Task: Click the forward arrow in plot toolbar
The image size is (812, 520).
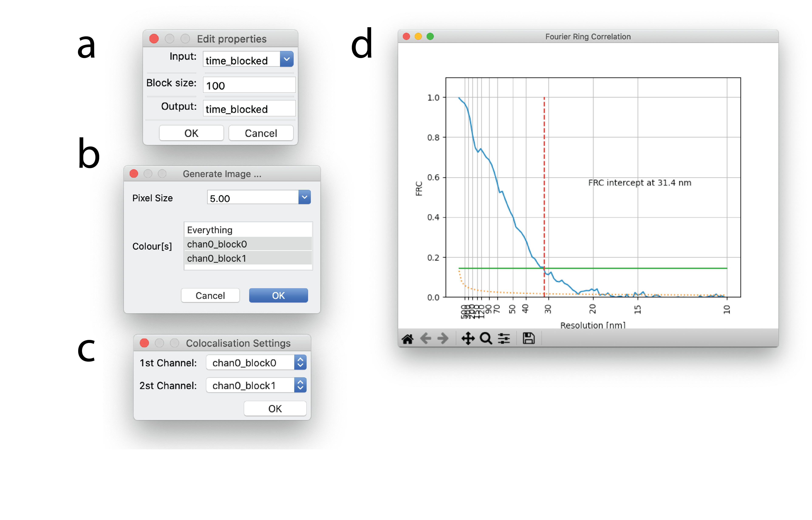Action: pyautogui.click(x=443, y=338)
